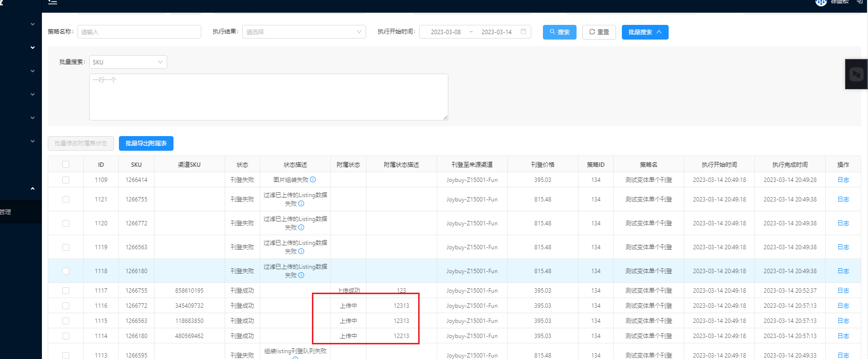Open 日志 link for row 1109
The image size is (868, 359).
click(x=843, y=180)
